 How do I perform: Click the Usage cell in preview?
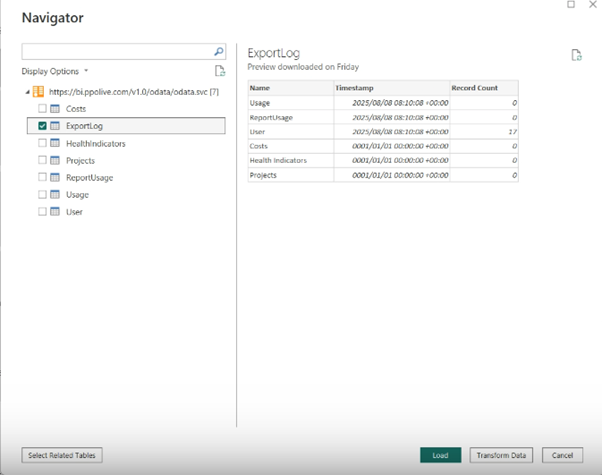coord(291,103)
